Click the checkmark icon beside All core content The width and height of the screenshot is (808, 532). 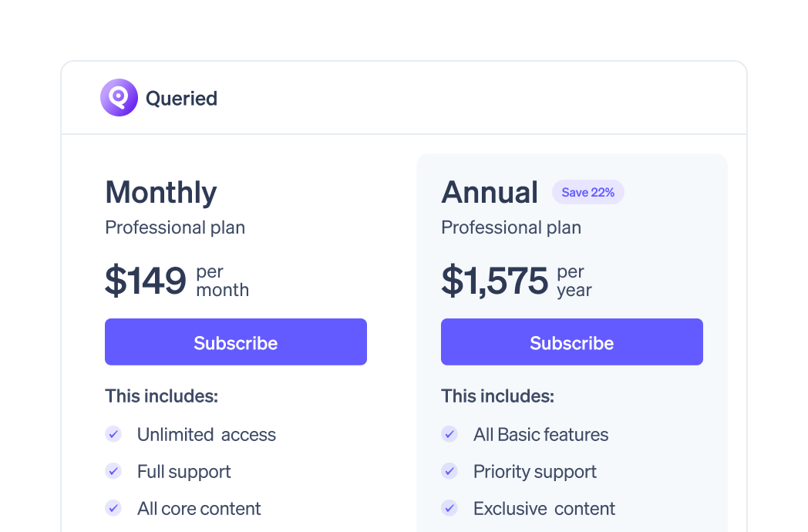pyautogui.click(x=113, y=508)
